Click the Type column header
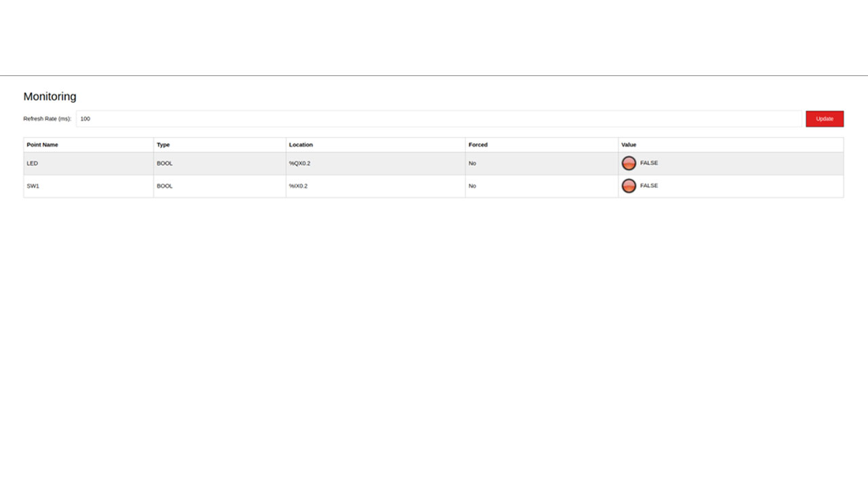The width and height of the screenshot is (868, 488). coord(163,144)
